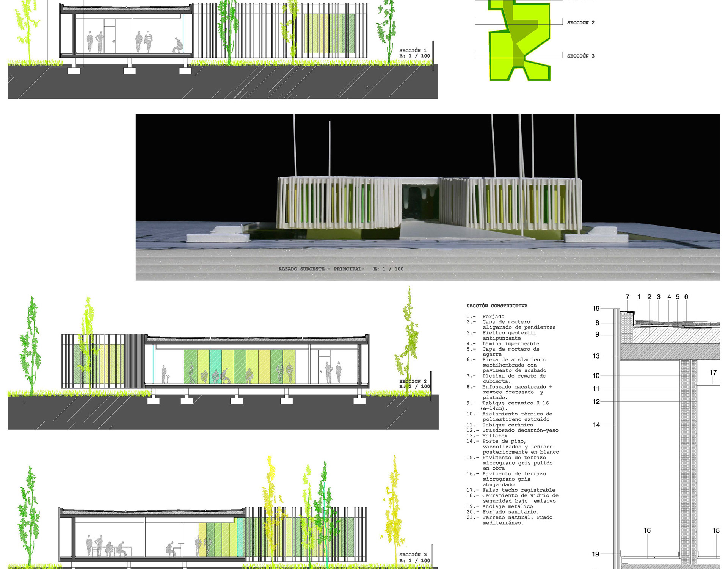Click legend entry '16.- Pavimento de terrazo abujardado'

coord(506,479)
